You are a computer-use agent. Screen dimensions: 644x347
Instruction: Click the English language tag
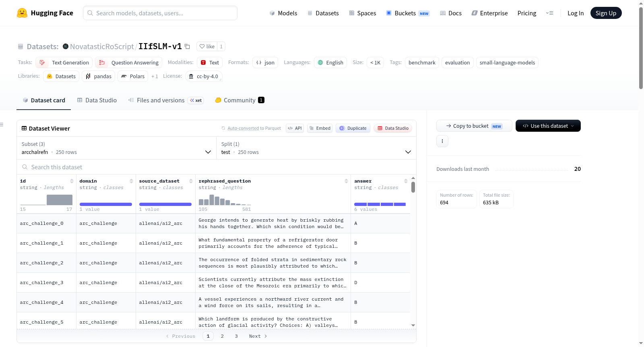(330, 62)
